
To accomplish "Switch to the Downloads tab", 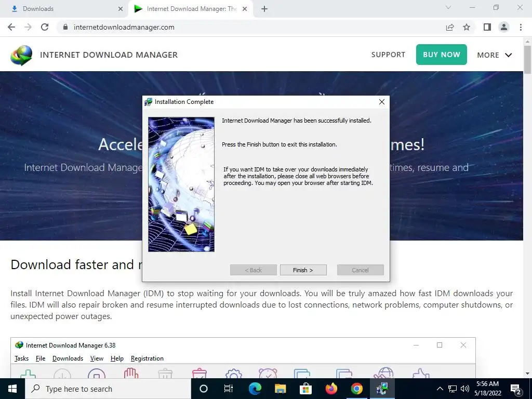I will point(64,9).
